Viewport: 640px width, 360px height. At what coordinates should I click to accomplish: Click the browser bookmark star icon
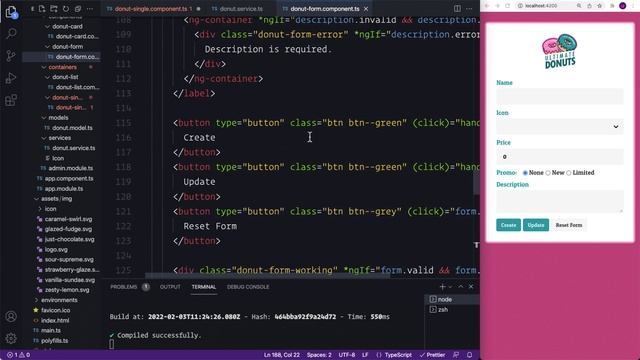pyautogui.click(x=600, y=6)
